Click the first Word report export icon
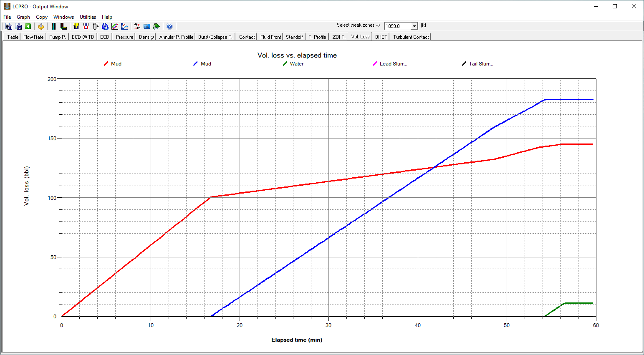 coord(9,26)
